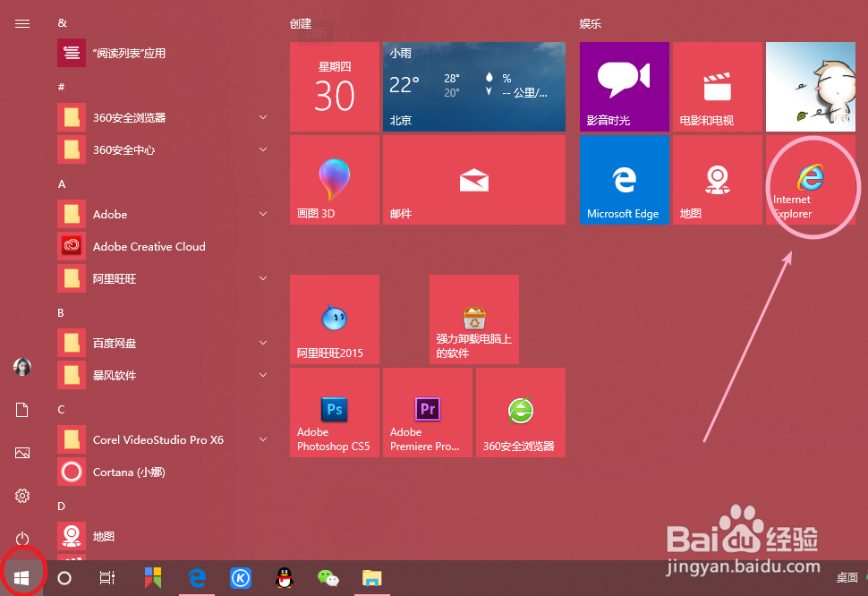Launch the 阿里旺旺2015 tile
The width and height of the screenshot is (868, 596).
(335, 319)
